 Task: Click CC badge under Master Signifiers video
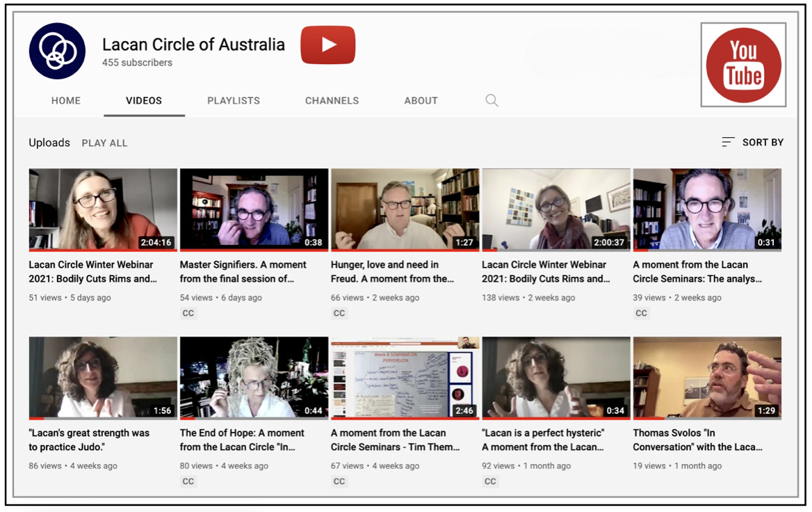pyautogui.click(x=188, y=313)
